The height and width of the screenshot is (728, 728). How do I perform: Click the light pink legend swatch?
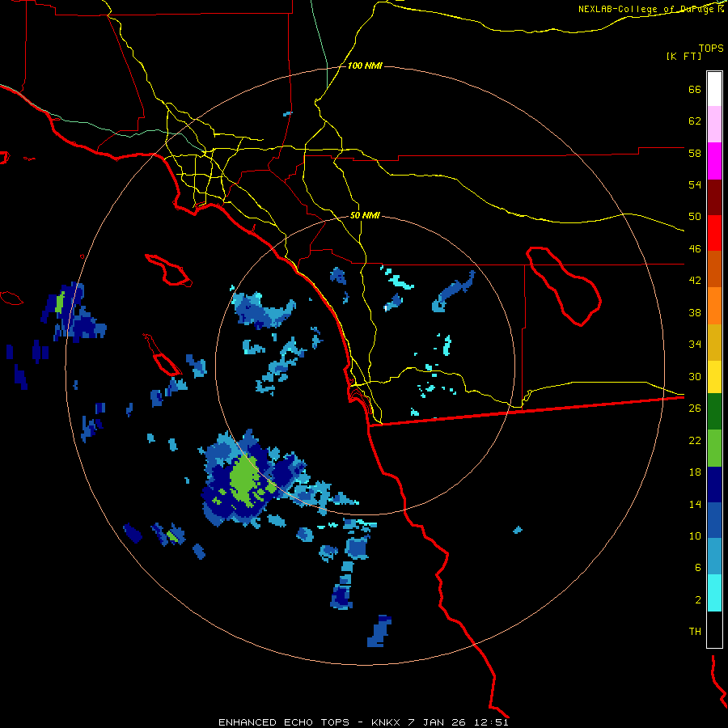click(x=714, y=125)
